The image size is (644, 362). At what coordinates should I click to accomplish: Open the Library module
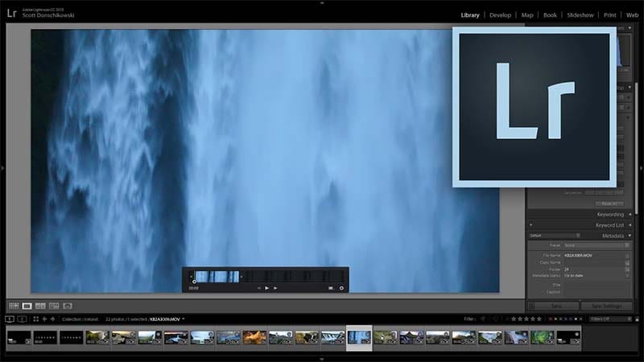click(x=470, y=15)
